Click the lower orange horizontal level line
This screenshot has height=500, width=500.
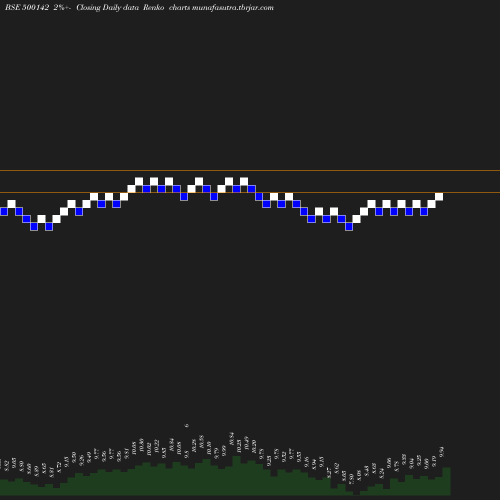click(x=250, y=192)
